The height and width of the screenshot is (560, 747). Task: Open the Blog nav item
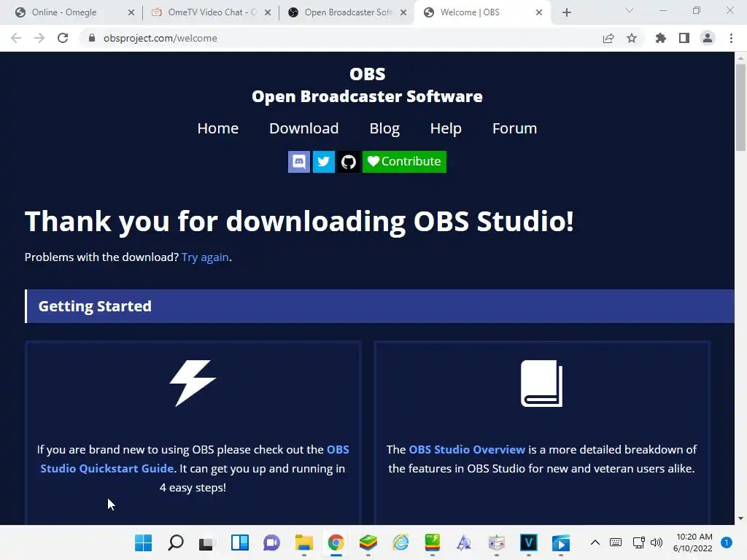pos(384,128)
